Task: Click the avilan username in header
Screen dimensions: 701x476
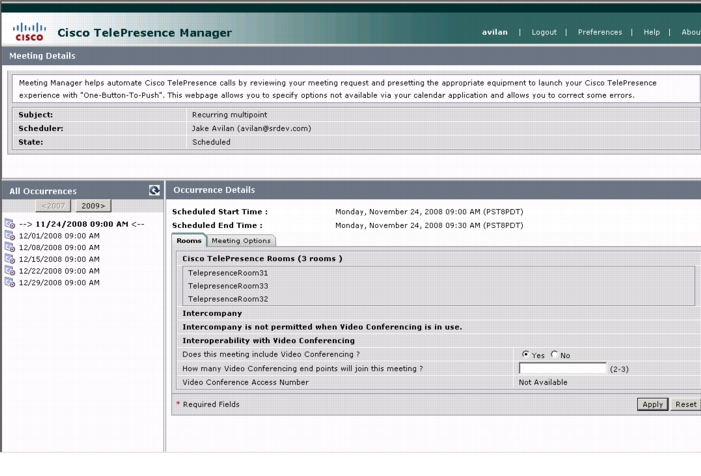Action: point(494,32)
